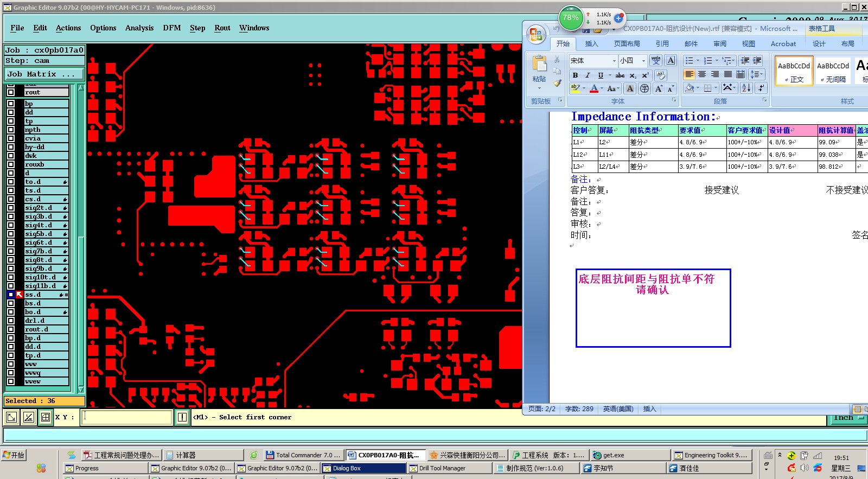Click the diagonal arrow icon left of XY
The height and width of the screenshot is (479, 868).
[11, 417]
